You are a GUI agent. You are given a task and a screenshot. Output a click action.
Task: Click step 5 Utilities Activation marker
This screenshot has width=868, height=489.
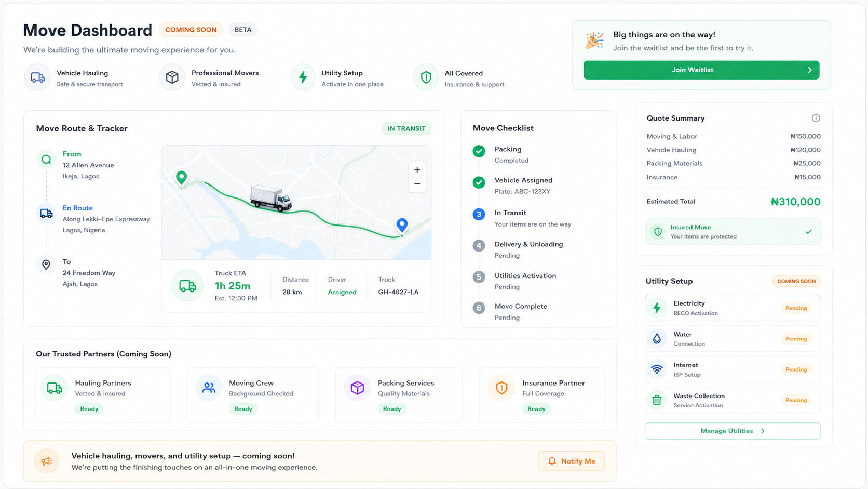click(479, 277)
